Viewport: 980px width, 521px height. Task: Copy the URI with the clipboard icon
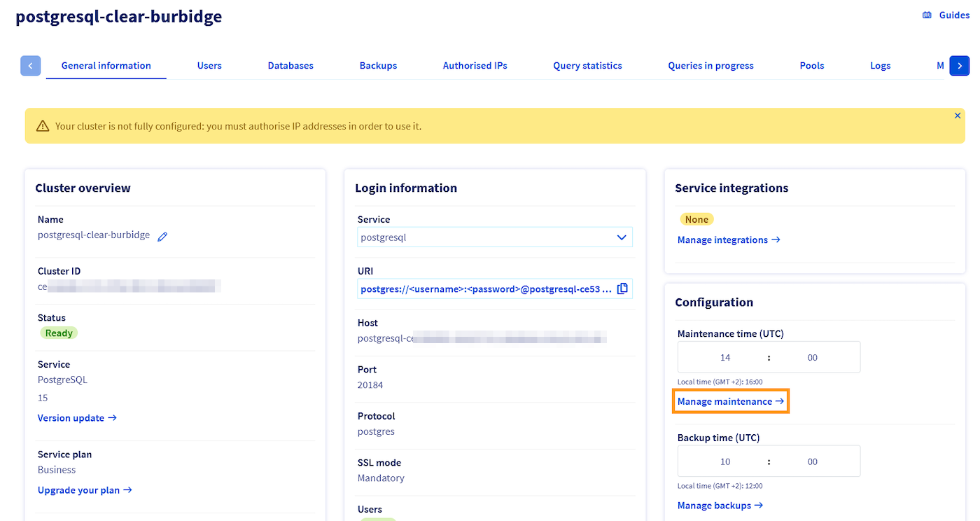tap(622, 289)
